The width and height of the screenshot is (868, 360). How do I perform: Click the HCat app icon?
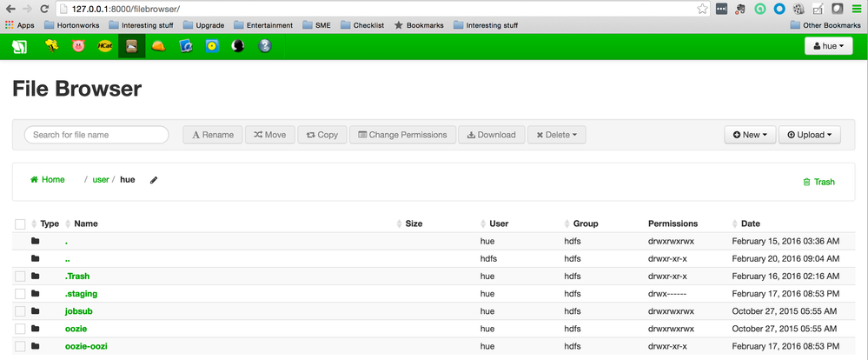point(105,46)
